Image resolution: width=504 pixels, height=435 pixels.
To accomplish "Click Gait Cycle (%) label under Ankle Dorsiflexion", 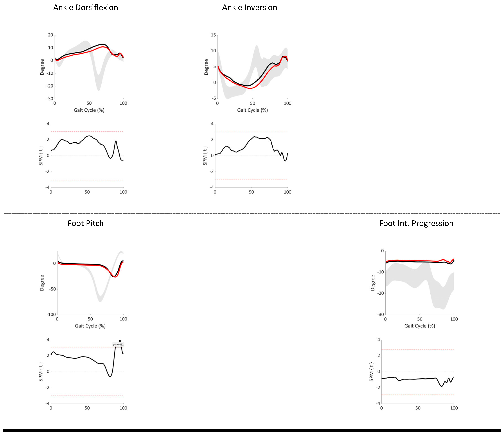I will (x=89, y=110).
